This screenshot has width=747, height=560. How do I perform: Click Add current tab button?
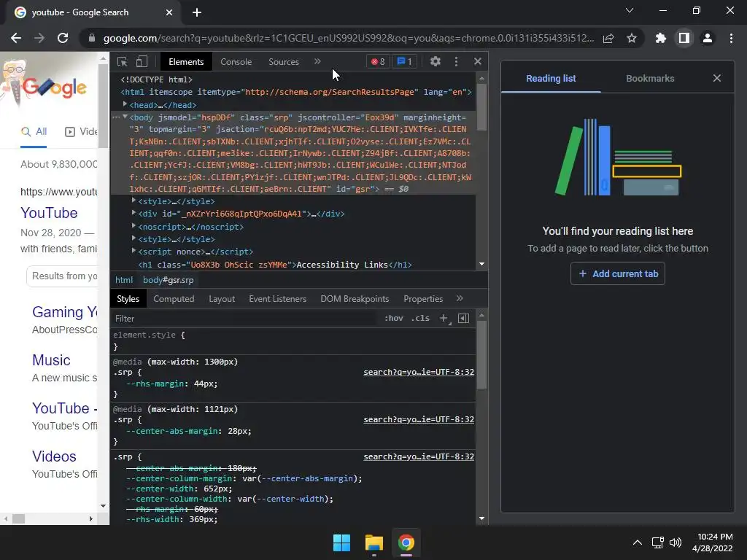point(617,273)
